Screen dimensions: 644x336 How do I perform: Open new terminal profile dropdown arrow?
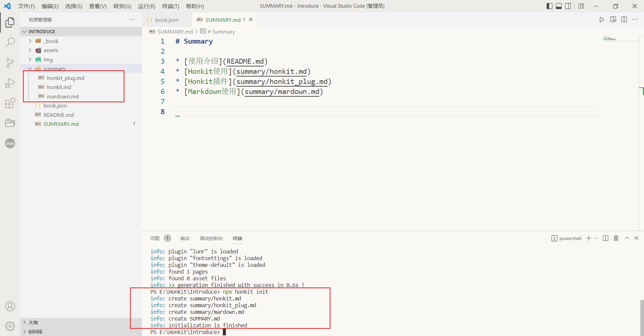[x=596, y=238]
